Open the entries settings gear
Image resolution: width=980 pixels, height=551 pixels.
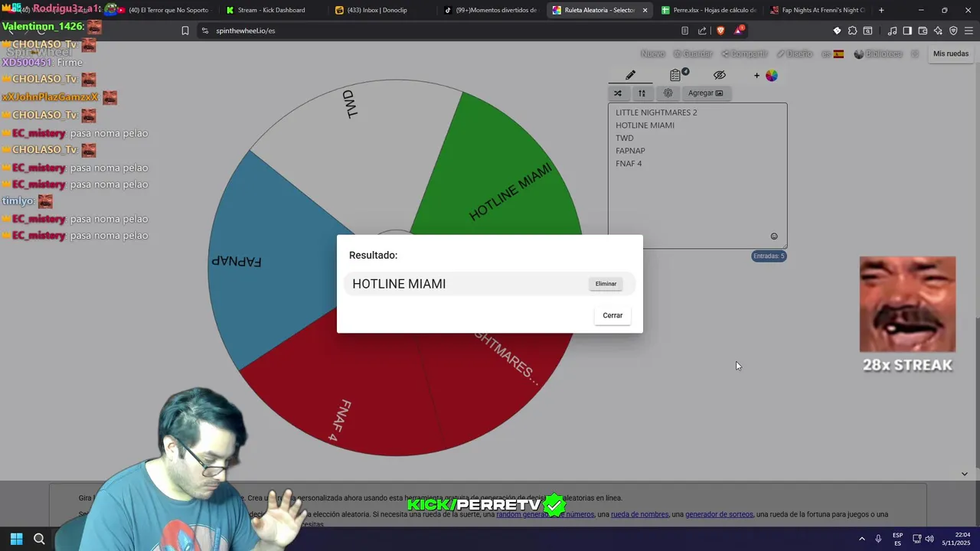pyautogui.click(x=668, y=93)
